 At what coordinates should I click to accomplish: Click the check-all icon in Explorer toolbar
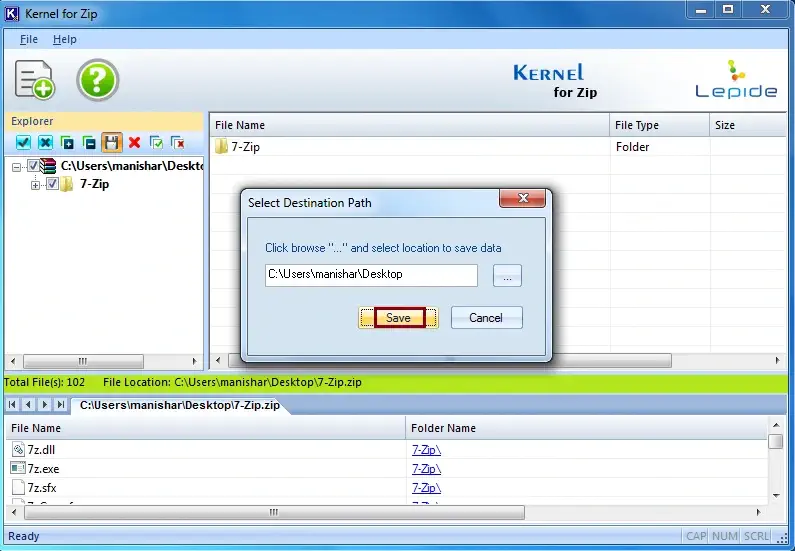click(x=23, y=143)
